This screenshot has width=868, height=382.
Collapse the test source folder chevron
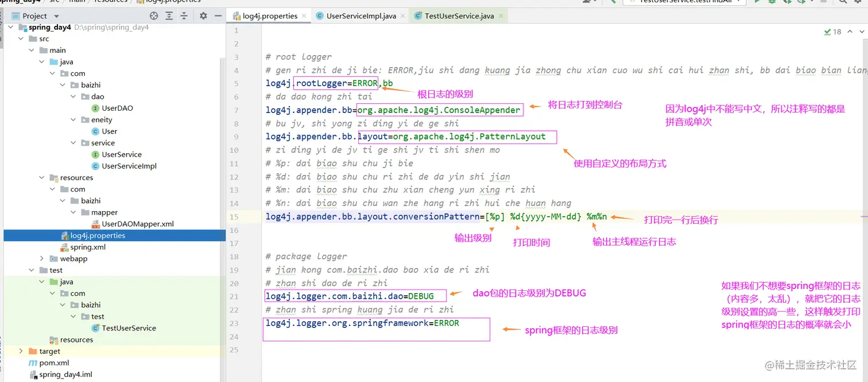point(32,270)
